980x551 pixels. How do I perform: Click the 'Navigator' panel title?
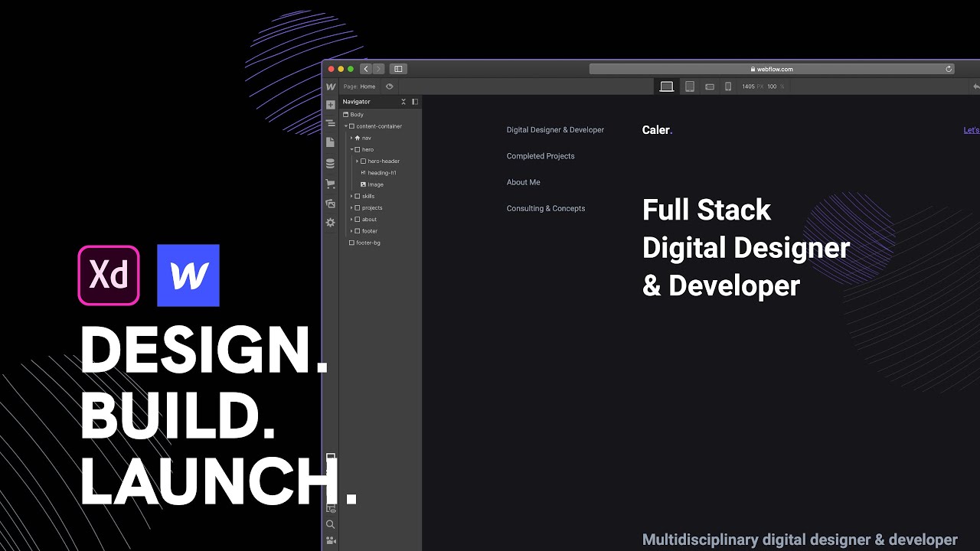pos(356,102)
